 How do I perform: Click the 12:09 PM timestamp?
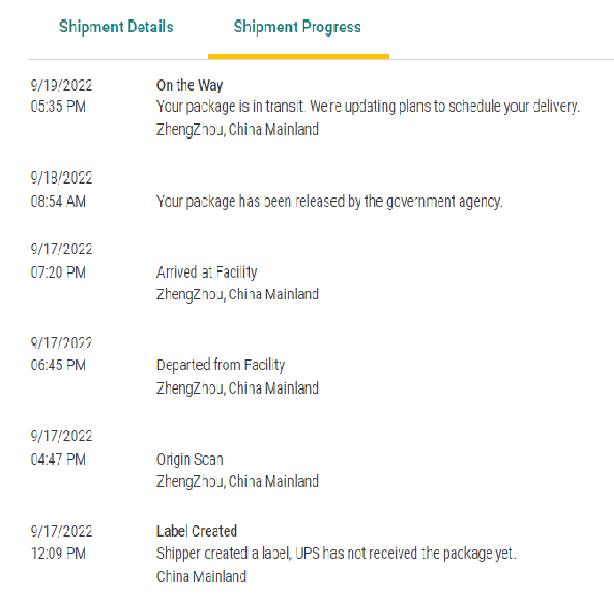(x=58, y=553)
